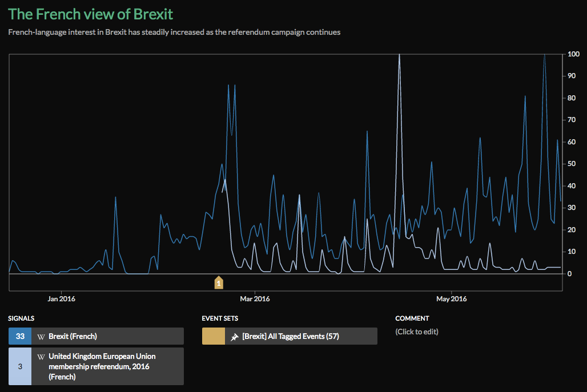Click the EVENT SETS section heading
587x392 pixels.
click(x=220, y=318)
